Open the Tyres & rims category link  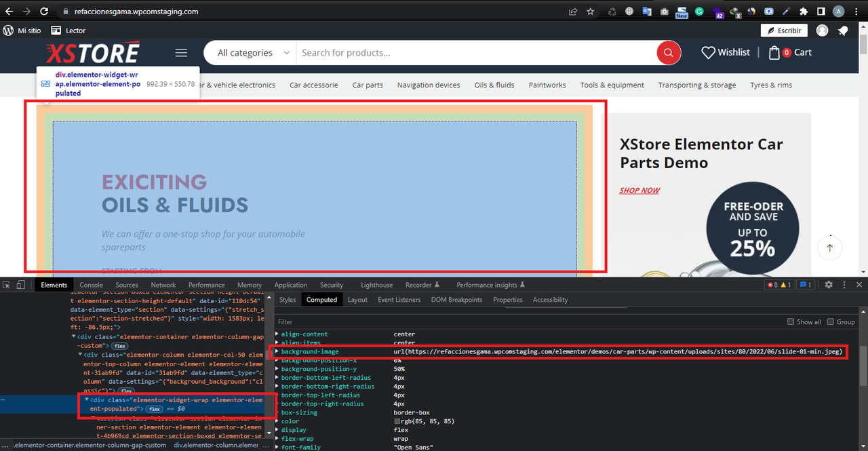coord(771,85)
